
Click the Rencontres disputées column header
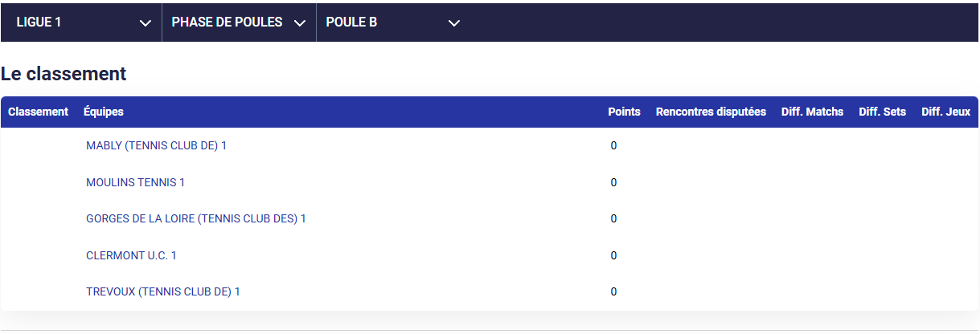(711, 112)
